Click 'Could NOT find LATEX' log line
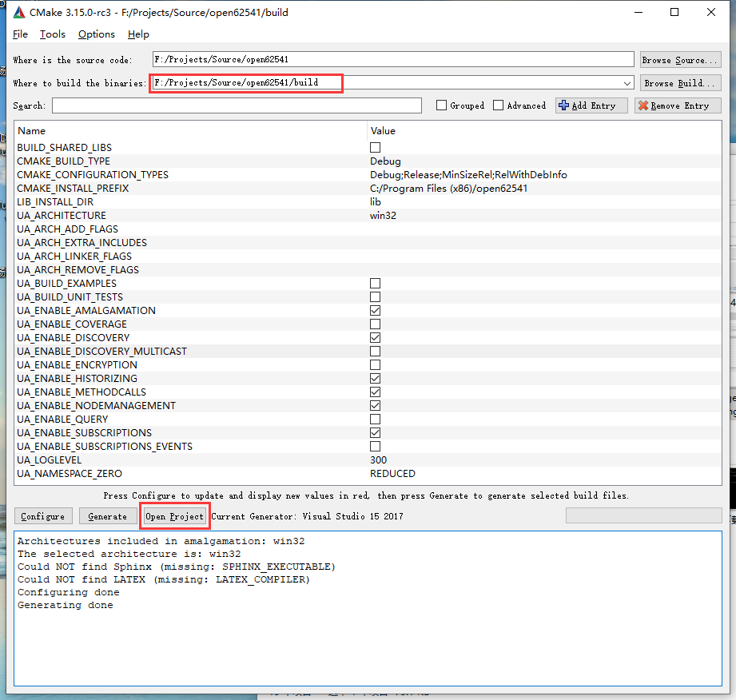 [x=164, y=579]
